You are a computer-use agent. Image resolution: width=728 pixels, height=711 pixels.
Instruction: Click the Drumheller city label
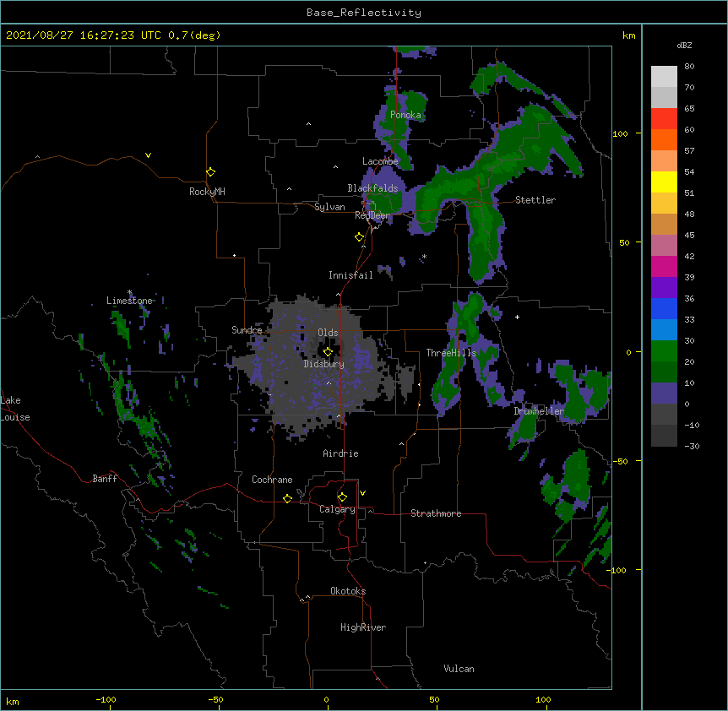pos(539,411)
